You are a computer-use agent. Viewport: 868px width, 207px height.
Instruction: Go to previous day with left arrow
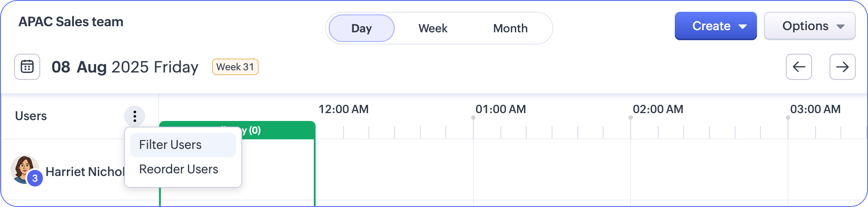pos(799,67)
